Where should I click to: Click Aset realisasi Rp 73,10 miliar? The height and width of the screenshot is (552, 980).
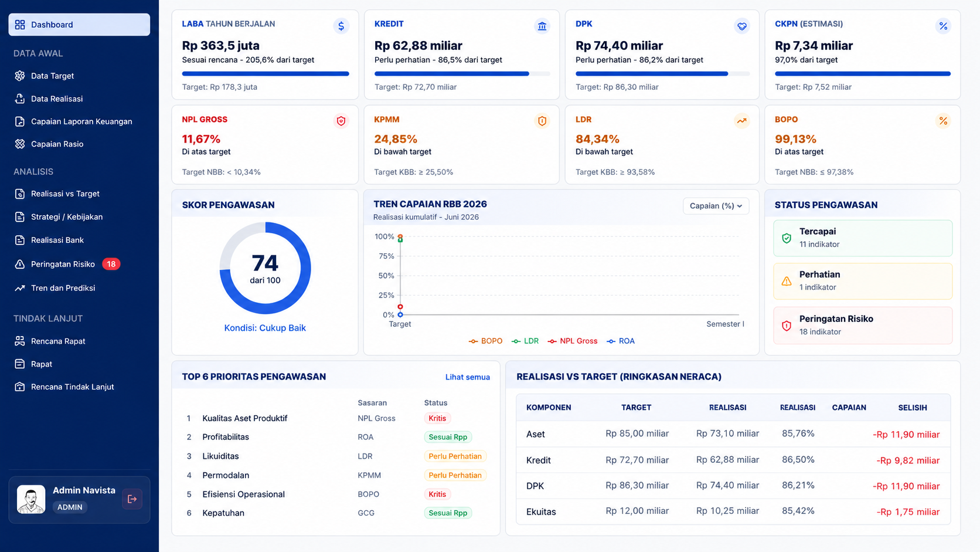point(727,434)
